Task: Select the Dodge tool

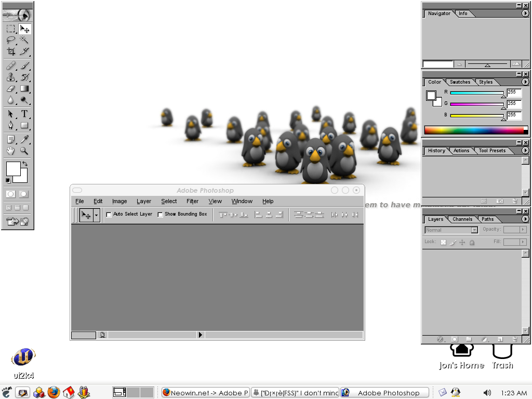Action: pos(24,100)
